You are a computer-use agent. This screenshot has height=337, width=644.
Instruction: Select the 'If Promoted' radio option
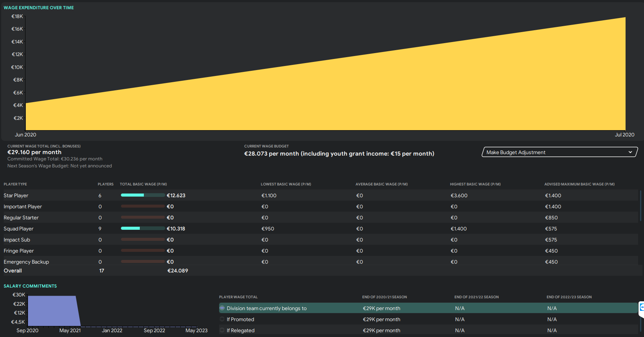(222, 319)
